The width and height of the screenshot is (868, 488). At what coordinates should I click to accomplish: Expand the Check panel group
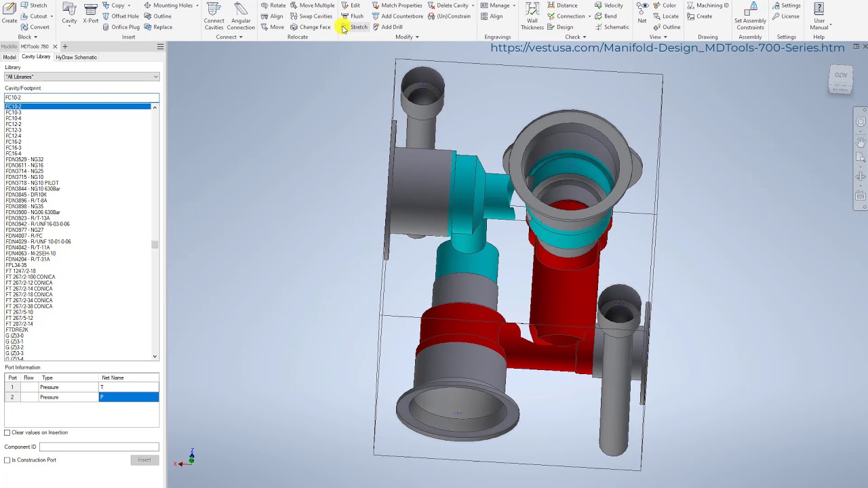[576, 37]
